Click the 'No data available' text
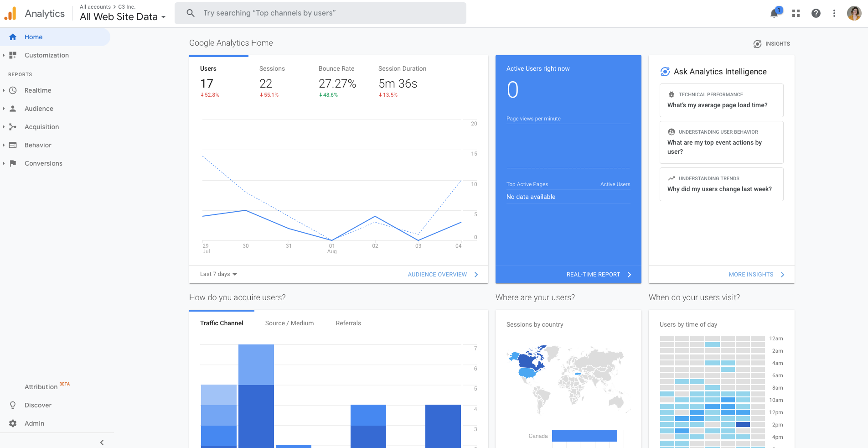Screen dimensions: 868x448 tap(531, 197)
